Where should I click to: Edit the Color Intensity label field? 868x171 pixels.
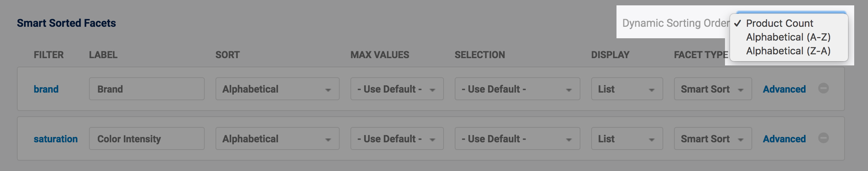pos(146,139)
